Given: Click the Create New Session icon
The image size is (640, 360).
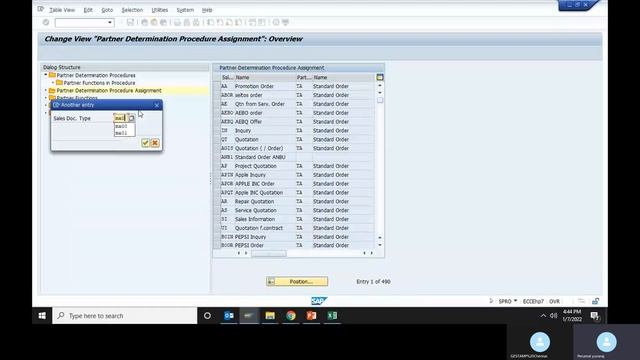Looking at the screenshot, I should tap(253, 22).
